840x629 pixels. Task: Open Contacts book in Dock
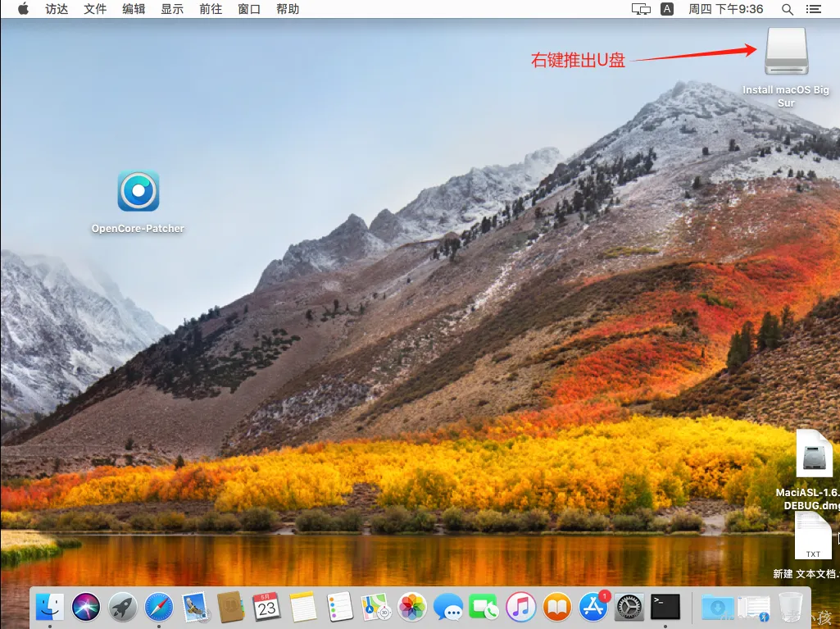pos(231,607)
